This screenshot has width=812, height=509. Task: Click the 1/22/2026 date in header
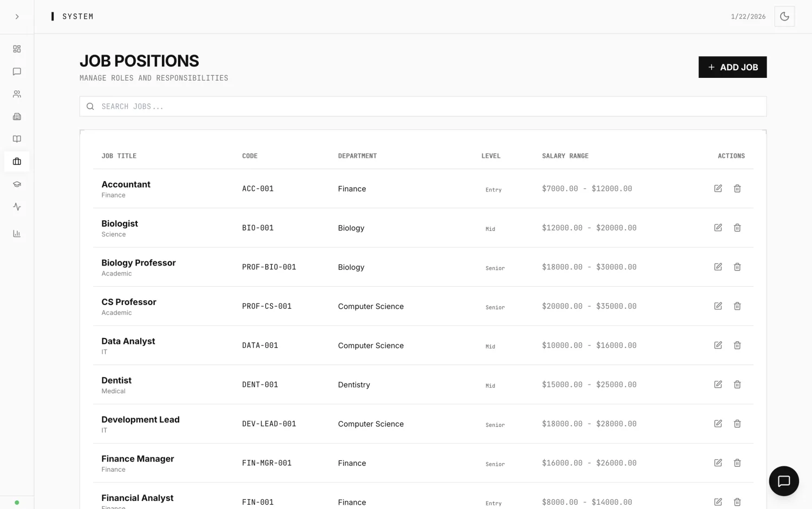[x=748, y=17]
